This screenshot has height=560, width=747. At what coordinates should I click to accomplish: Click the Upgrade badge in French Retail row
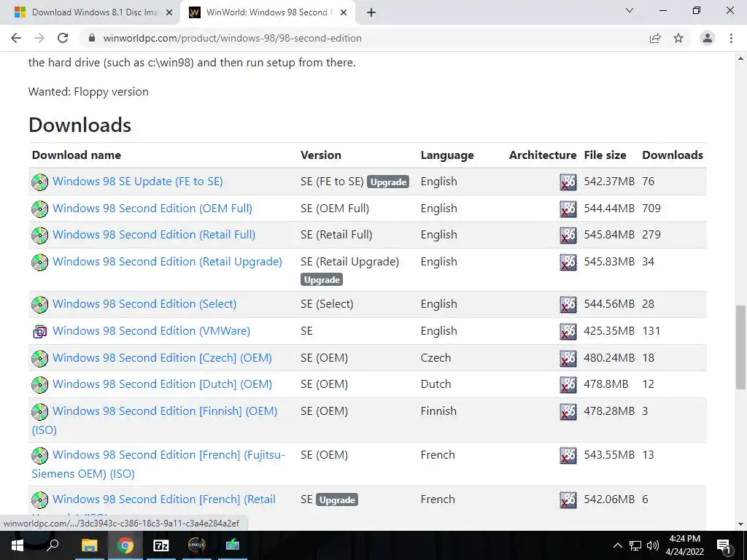(x=337, y=499)
